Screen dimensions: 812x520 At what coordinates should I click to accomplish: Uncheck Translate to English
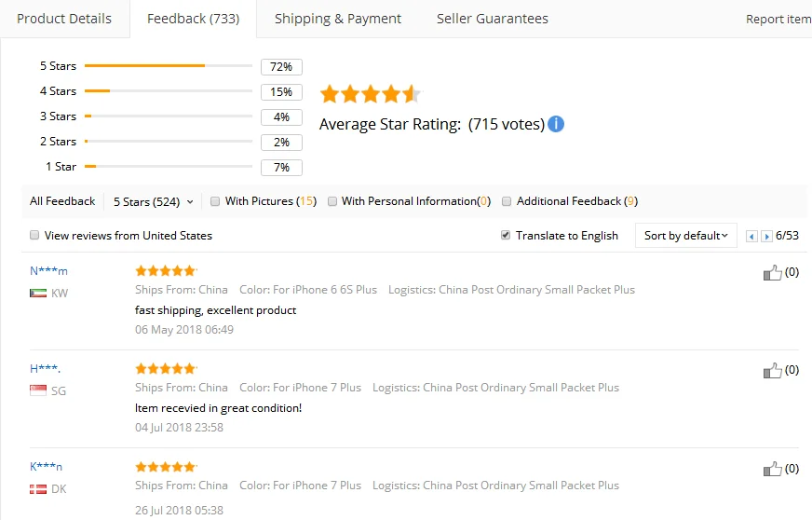tap(506, 236)
